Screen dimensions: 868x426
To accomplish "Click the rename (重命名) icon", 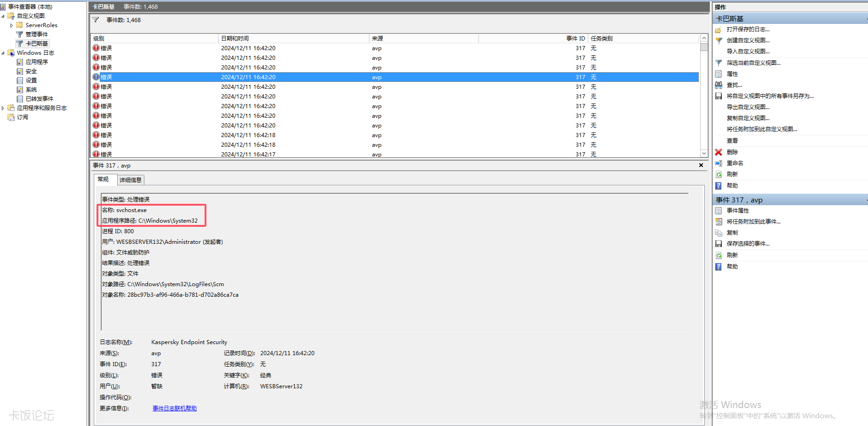I will [719, 163].
